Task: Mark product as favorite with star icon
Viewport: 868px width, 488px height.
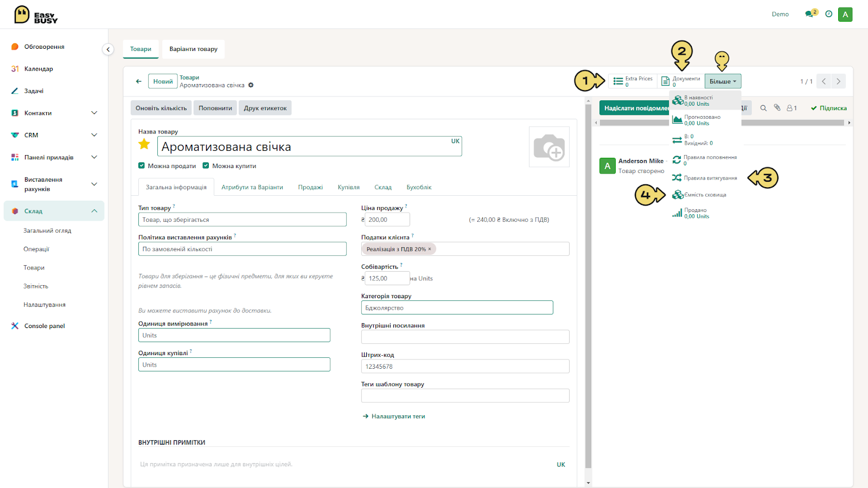Action: 144,144
